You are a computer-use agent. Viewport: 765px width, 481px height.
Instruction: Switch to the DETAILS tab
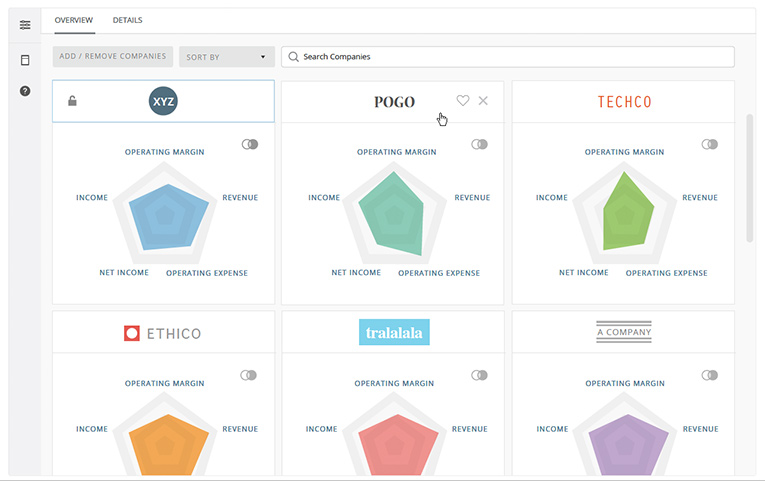pyautogui.click(x=127, y=20)
